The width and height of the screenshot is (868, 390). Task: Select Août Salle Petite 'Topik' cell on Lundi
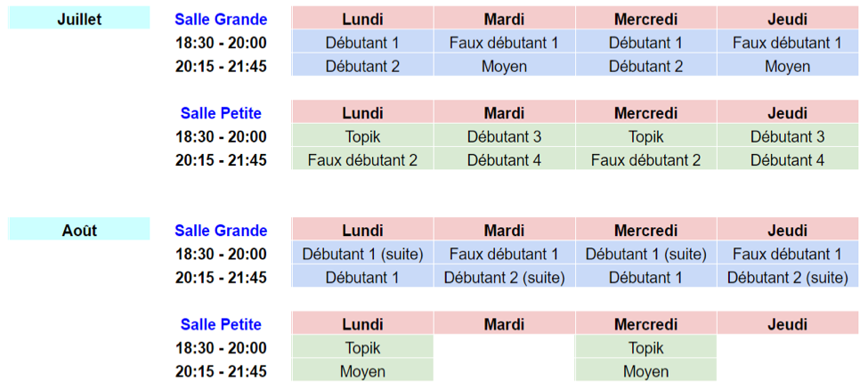pos(362,348)
